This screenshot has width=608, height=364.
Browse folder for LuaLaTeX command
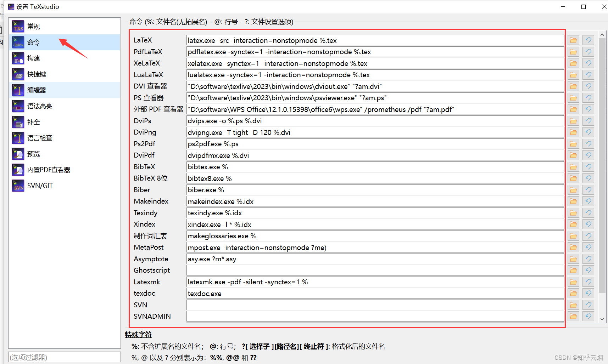tap(573, 75)
